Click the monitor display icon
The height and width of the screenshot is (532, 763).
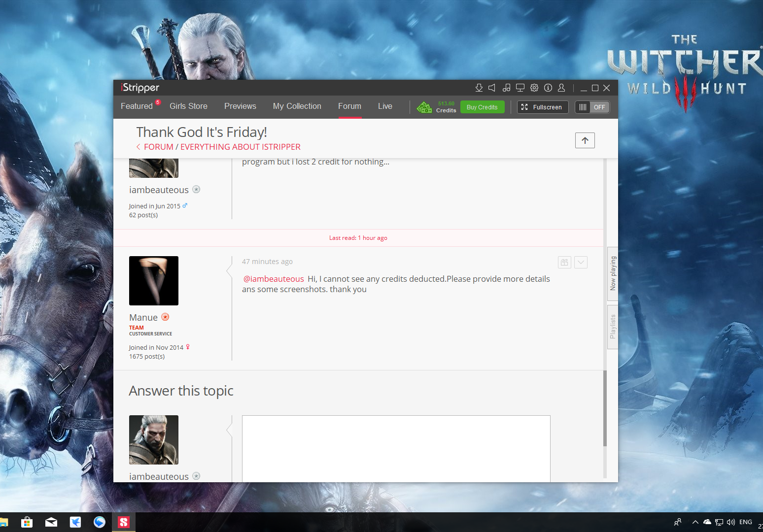pos(520,88)
